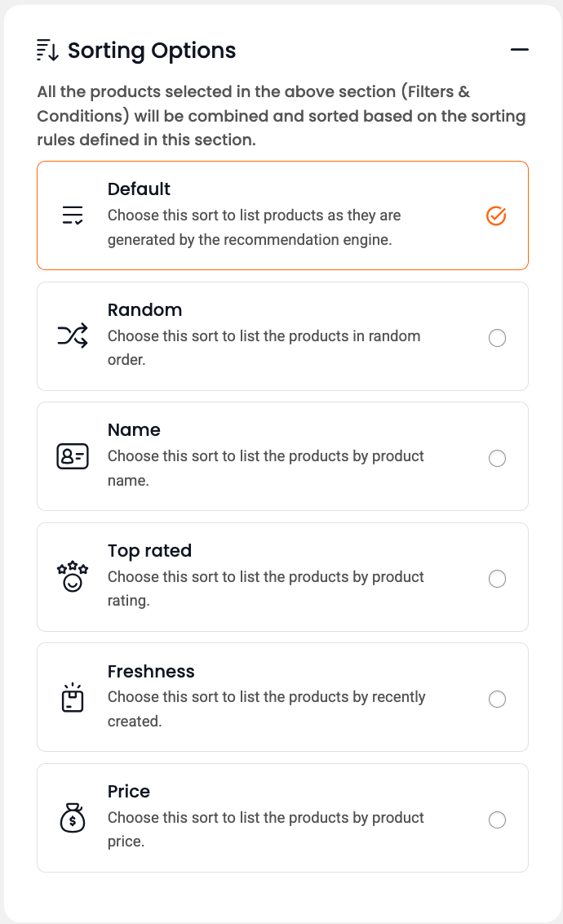
Task: Click the Sorting Options header sort icon
Action: (48, 51)
